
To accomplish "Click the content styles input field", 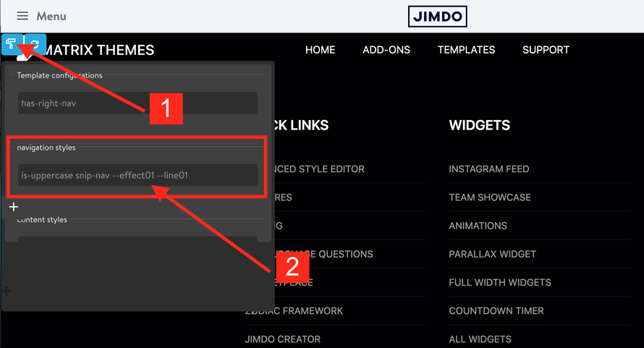I will (138, 239).
